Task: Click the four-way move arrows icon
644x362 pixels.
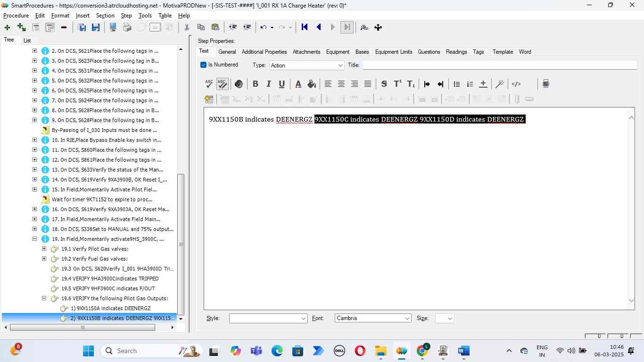Action: click(378, 27)
